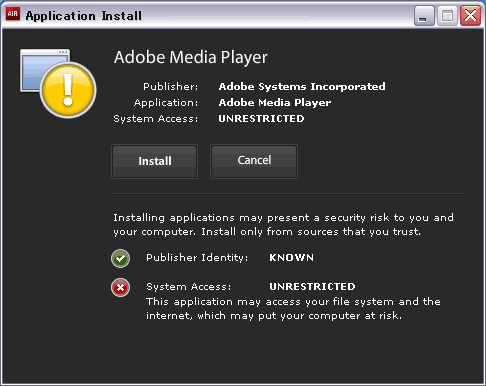Click the Publisher Identity label
Viewport: 486px width, 386px height.
197,258
